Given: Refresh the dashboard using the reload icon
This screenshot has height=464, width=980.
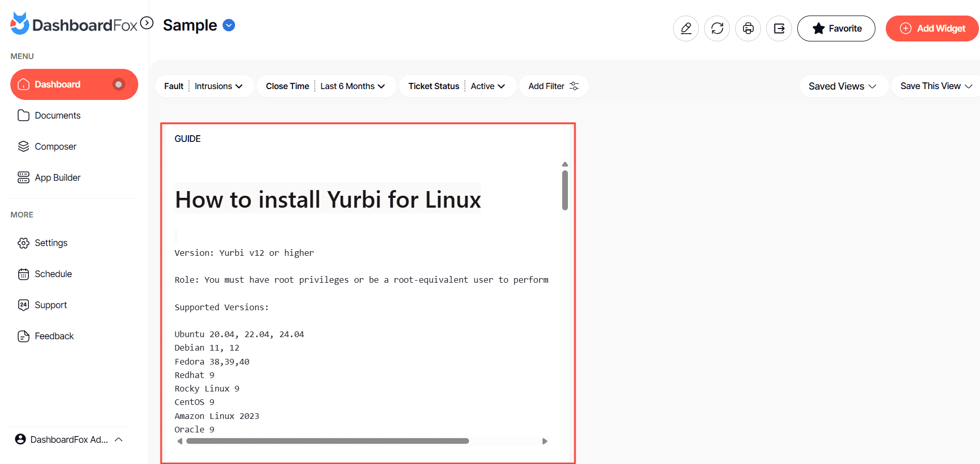Looking at the screenshot, I should pos(717,28).
